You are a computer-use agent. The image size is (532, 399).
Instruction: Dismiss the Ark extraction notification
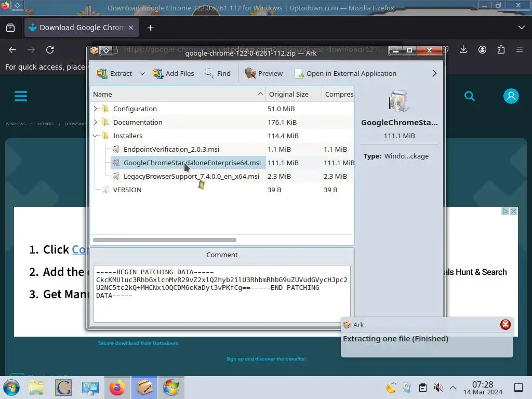tap(505, 325)
